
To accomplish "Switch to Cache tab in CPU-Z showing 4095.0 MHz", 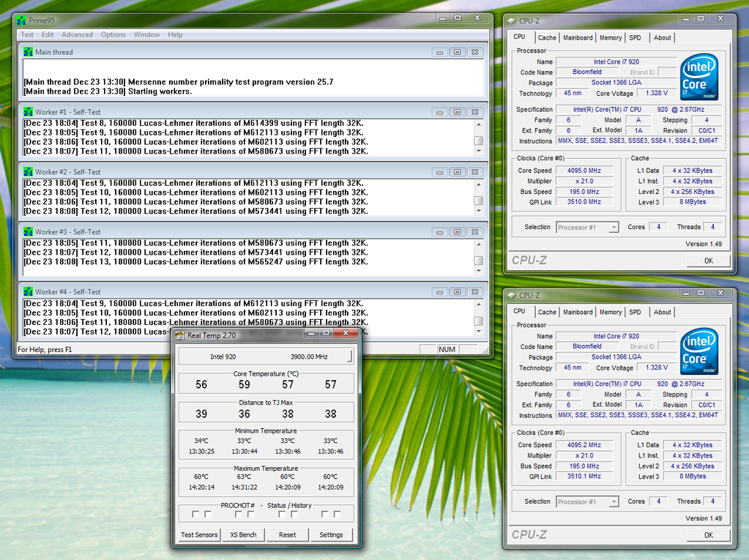I will (x=547, y=38).
